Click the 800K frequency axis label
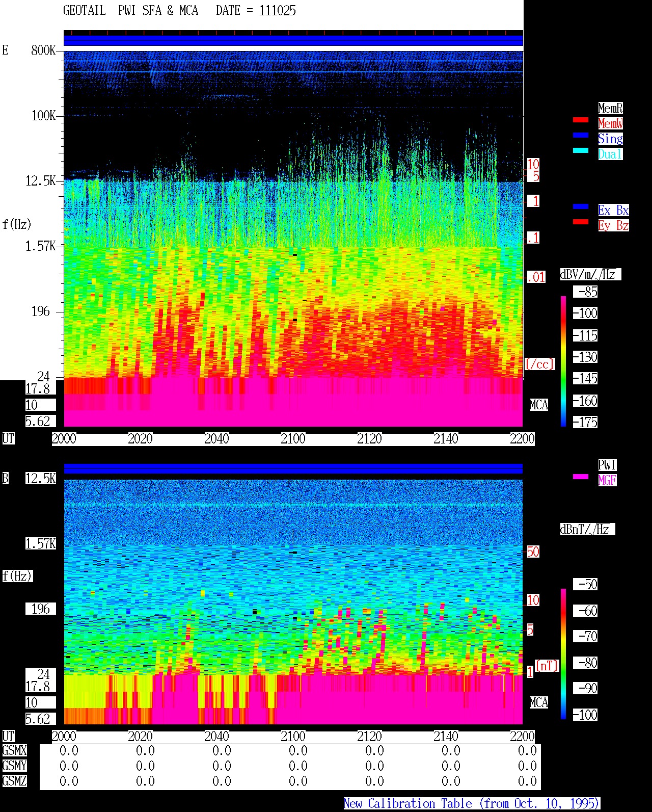 coord(43,50)
